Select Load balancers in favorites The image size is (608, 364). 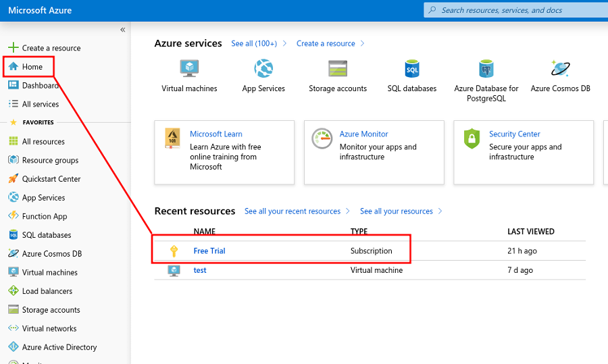click(x=47, y=291)
